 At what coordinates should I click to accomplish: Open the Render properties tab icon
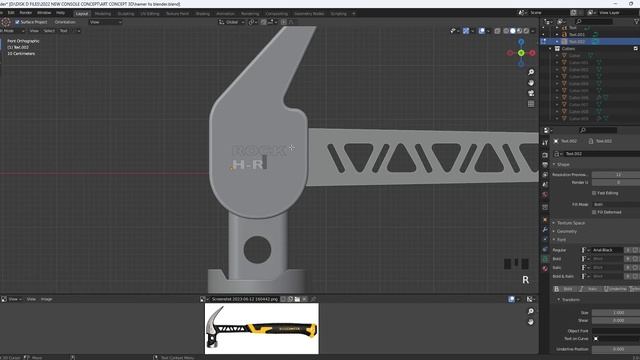coord(545,156)
